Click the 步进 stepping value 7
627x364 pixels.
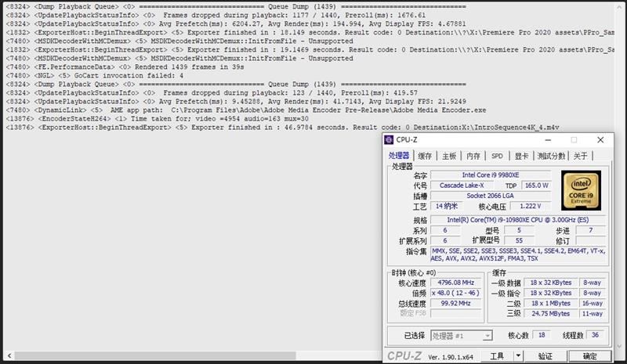tap(591, 230)
